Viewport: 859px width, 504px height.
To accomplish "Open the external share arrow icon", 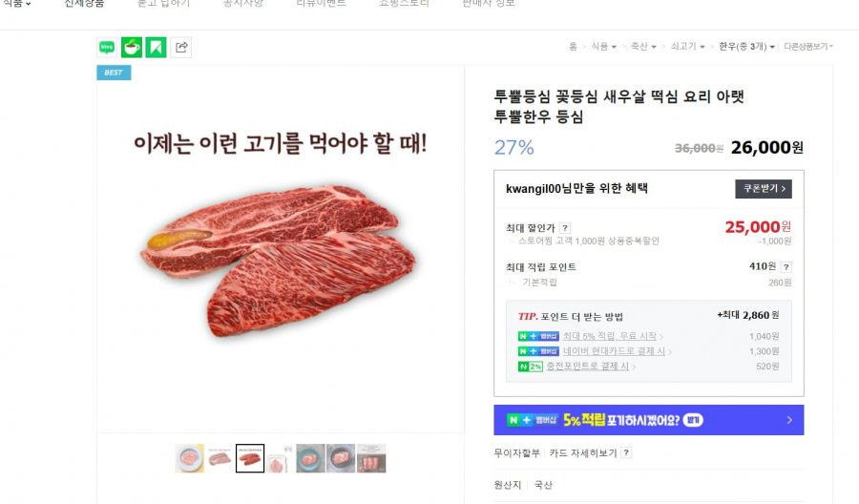I will click(181, 47).
